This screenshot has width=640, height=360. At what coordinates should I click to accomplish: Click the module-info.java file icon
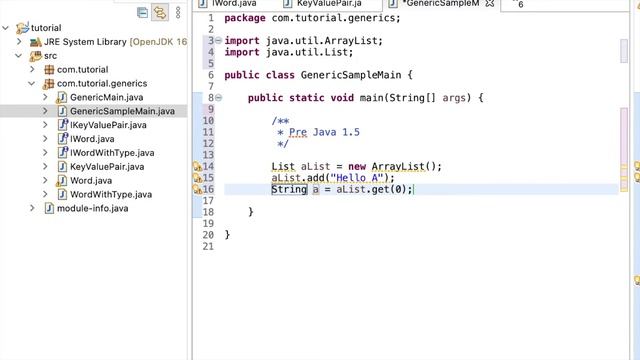tap(49, 208)
